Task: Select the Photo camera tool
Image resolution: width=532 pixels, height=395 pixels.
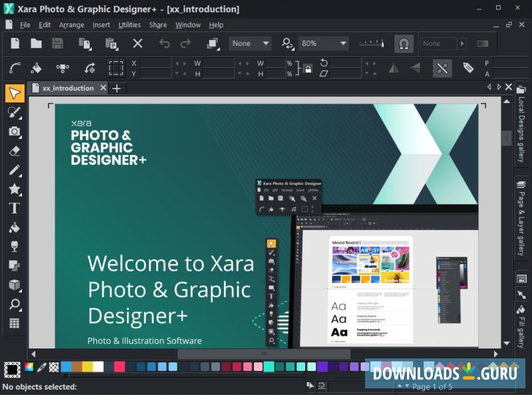Action: click(x=15, y=132)
